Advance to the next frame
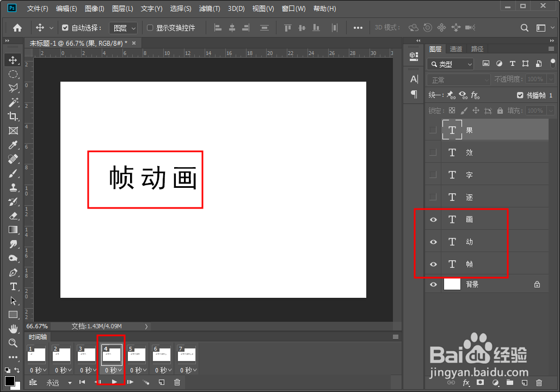Image resolution: width=560 pixels, height=392 pixels. [x=131, y=382]
